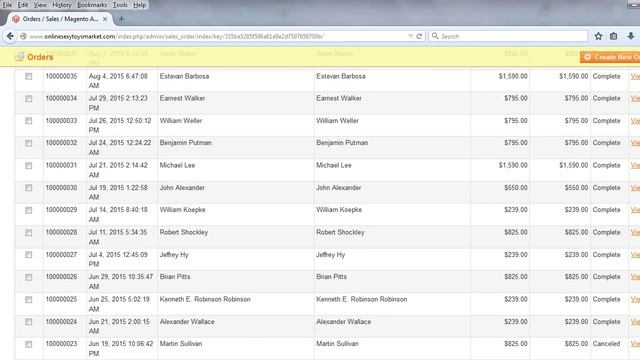Bookmark this page with the star icon
The width and height of the screenshot is (640, 360).
(598, 36)
